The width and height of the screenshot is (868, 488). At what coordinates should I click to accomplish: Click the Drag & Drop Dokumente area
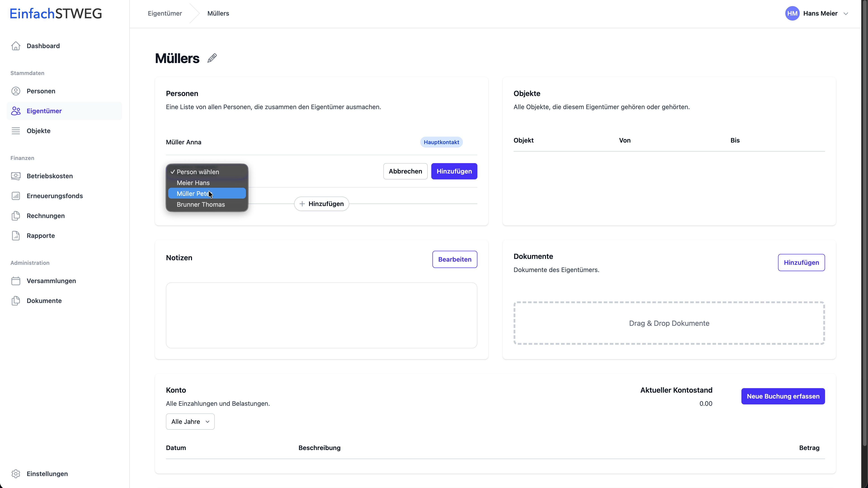[669, 323]
